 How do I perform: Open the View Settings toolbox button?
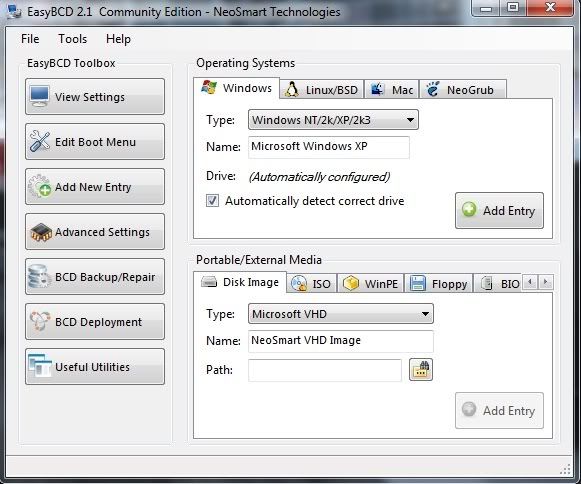(x=95, y=96)
